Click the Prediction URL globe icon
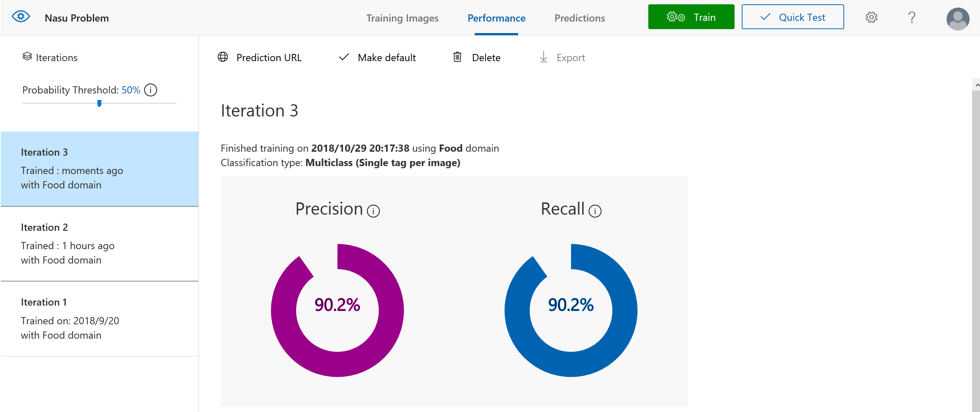The height and width of the screenshot is (412, 980). pos(223,57)
